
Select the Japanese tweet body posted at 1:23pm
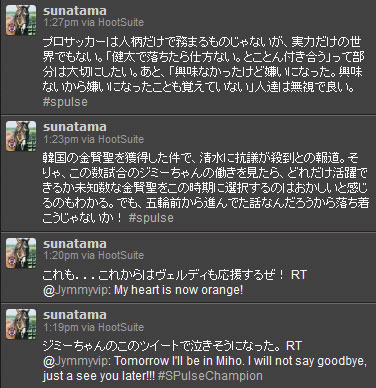205,188
